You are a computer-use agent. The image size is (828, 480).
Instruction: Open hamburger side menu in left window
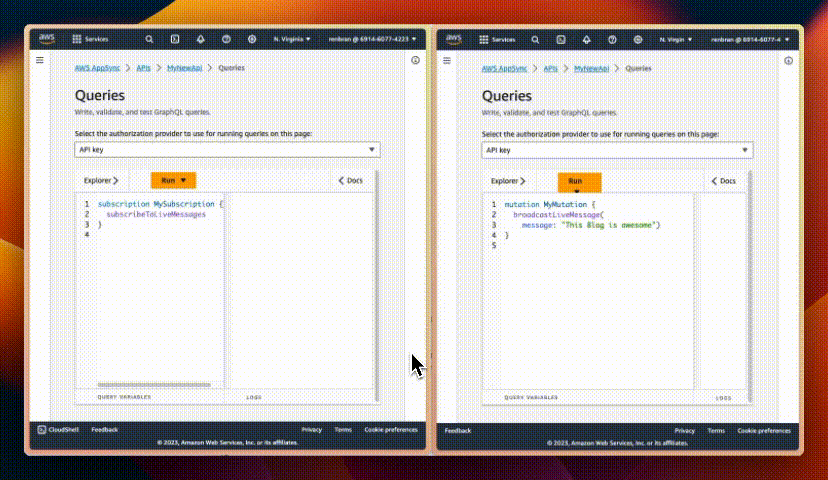tap(40, 60)
